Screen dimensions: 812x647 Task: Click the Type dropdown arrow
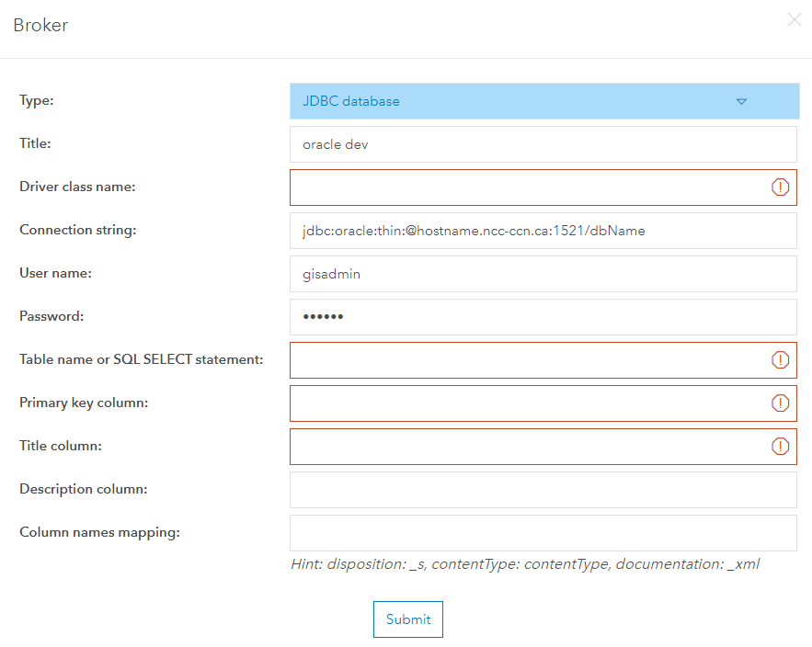pyautogui.click(x=741, y=102)
